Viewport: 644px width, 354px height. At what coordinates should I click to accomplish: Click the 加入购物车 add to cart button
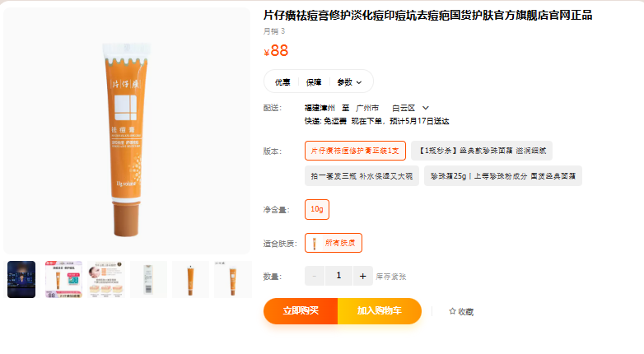click(379, 311)
